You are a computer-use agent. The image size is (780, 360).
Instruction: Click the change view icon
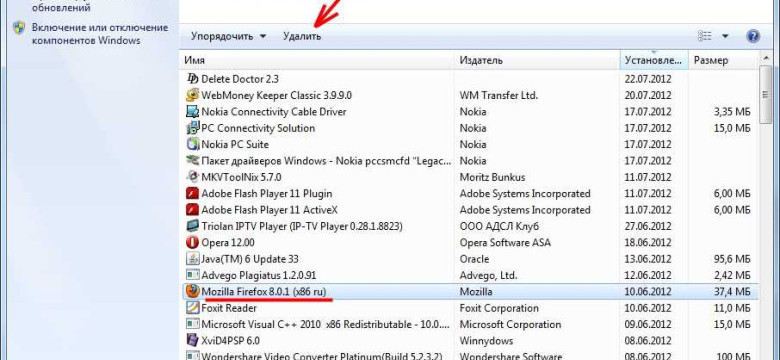pyautogui.click(x=705, y=36)
